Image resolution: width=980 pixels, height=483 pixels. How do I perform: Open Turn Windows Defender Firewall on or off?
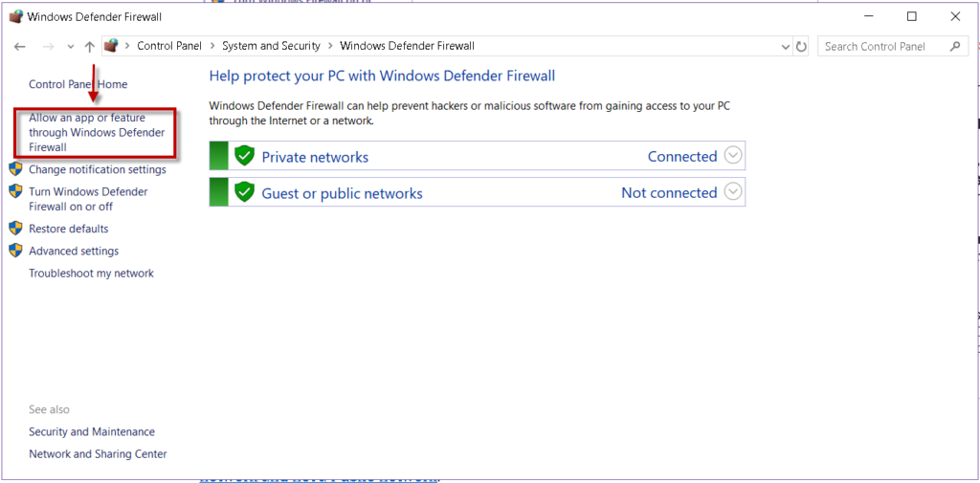(88, 199)
